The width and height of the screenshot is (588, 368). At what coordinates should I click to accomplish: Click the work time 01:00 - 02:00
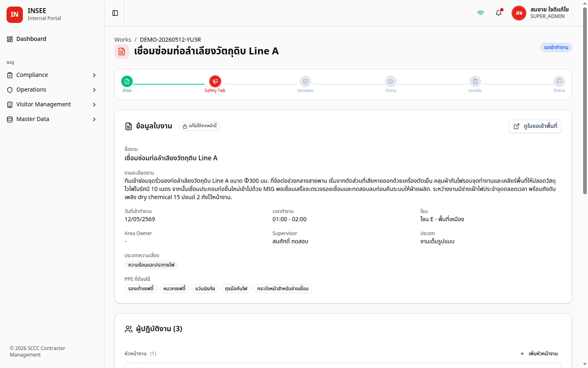(x=290, y=219)
